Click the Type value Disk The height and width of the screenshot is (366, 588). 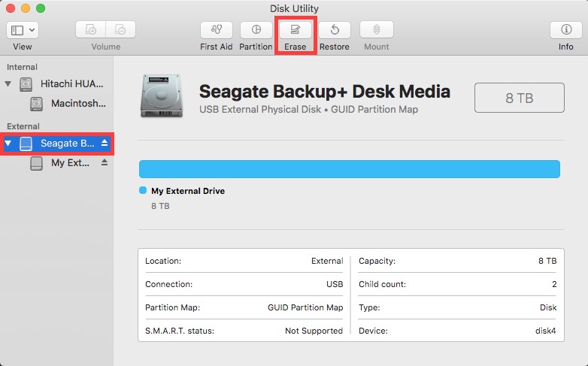[548, 307]
